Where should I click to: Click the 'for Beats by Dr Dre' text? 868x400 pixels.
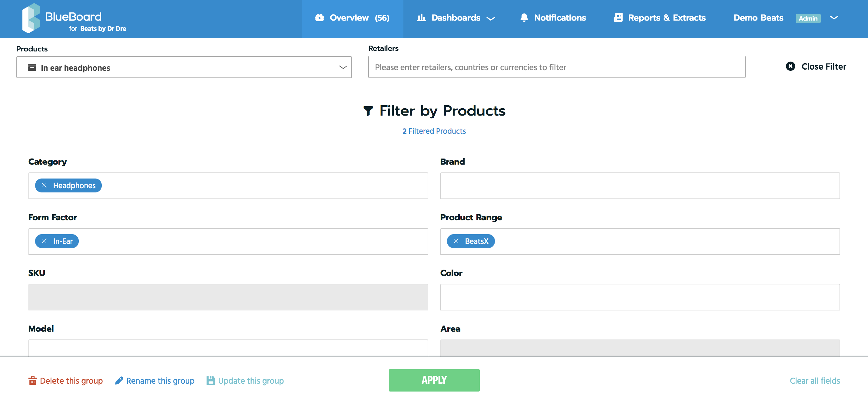(x=98, y=29)
